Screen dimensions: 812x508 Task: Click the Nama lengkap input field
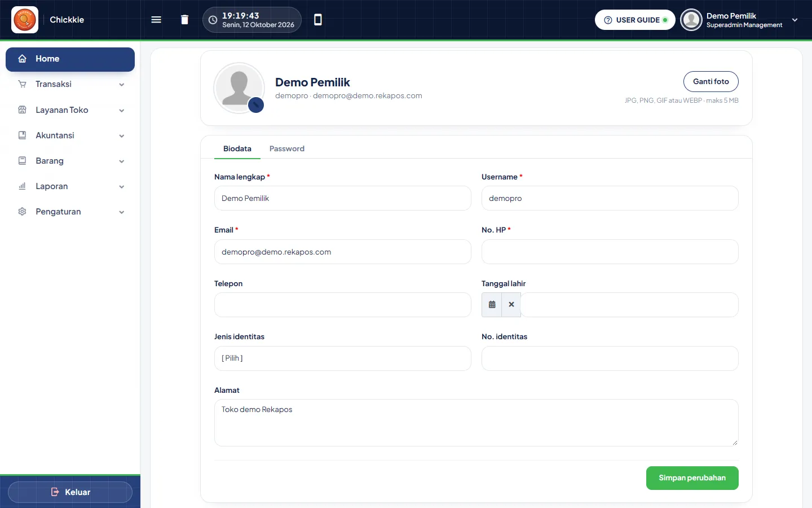click(343, 198)
